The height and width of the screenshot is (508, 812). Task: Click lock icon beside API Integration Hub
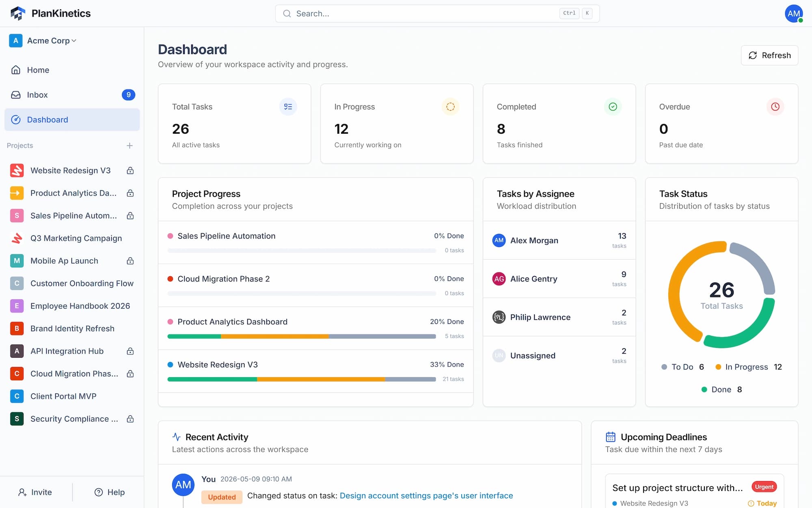tap(130, 351)
